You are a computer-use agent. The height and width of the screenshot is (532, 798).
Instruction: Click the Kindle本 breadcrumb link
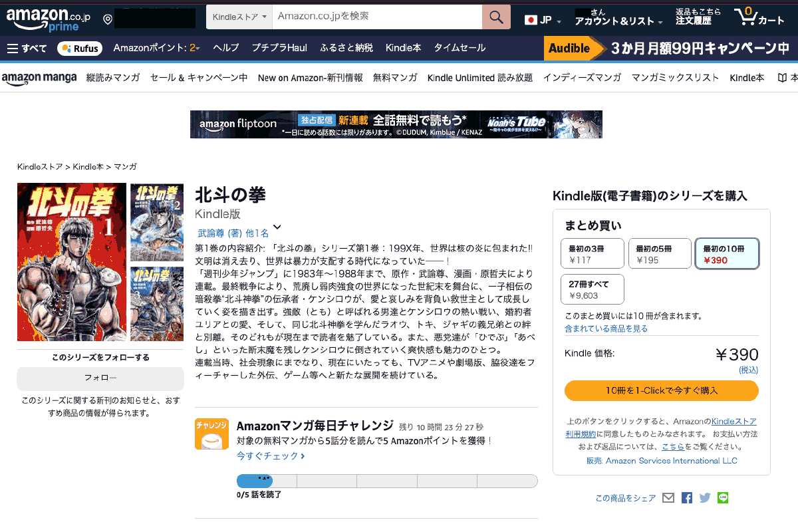(88, 166)
